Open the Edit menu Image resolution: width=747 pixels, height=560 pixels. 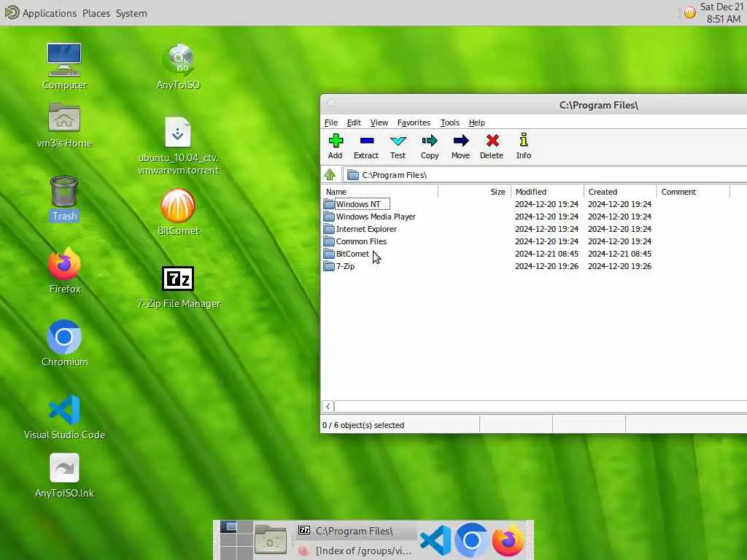pos(354,122)
